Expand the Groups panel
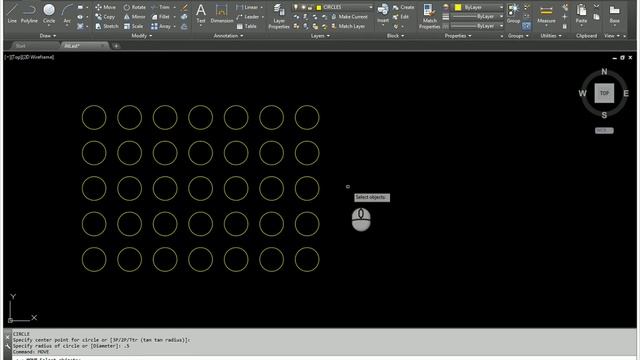This screenshot has width=640, height=360. point(518,36)
